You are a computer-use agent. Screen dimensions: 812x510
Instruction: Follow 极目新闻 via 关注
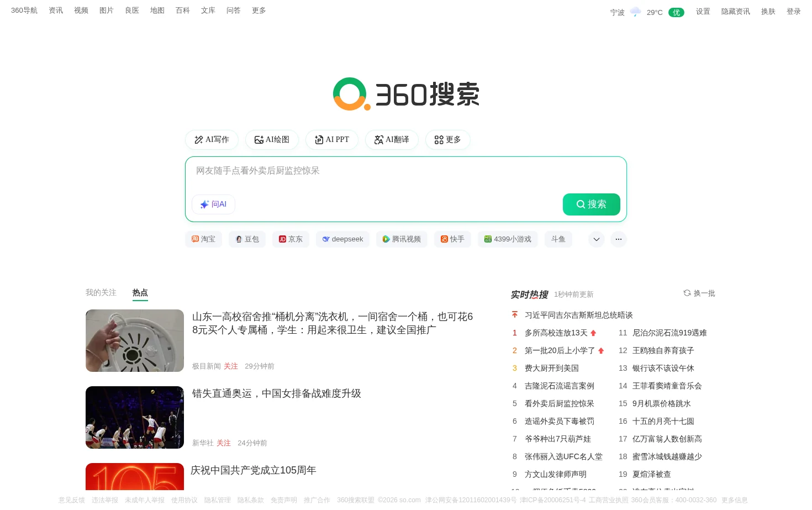tap(231, 366)
